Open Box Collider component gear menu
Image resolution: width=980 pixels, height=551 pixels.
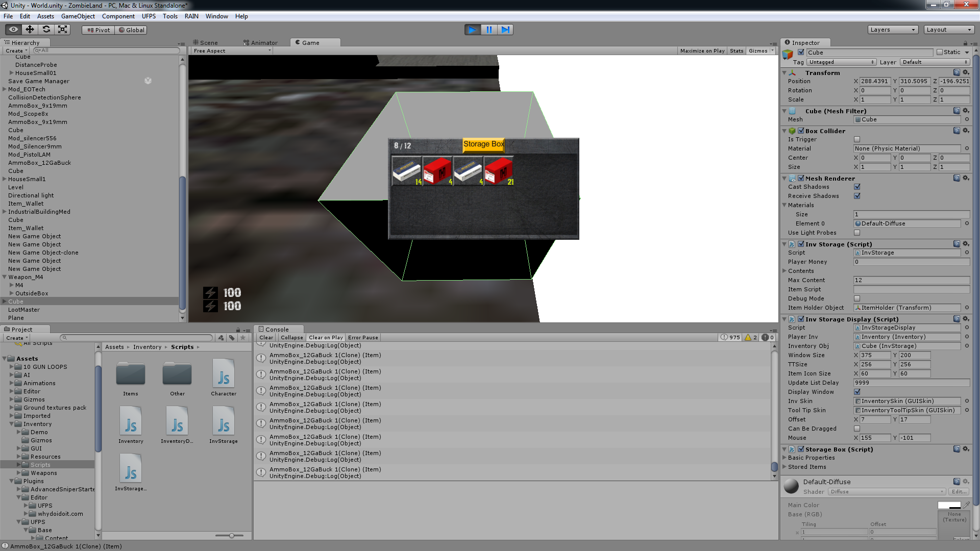pos(966,131)
